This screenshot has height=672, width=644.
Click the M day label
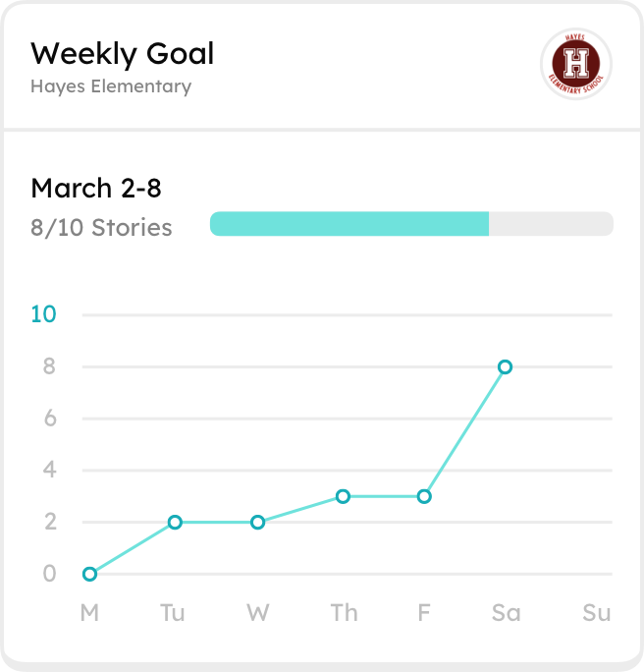(x=89, y=612)
